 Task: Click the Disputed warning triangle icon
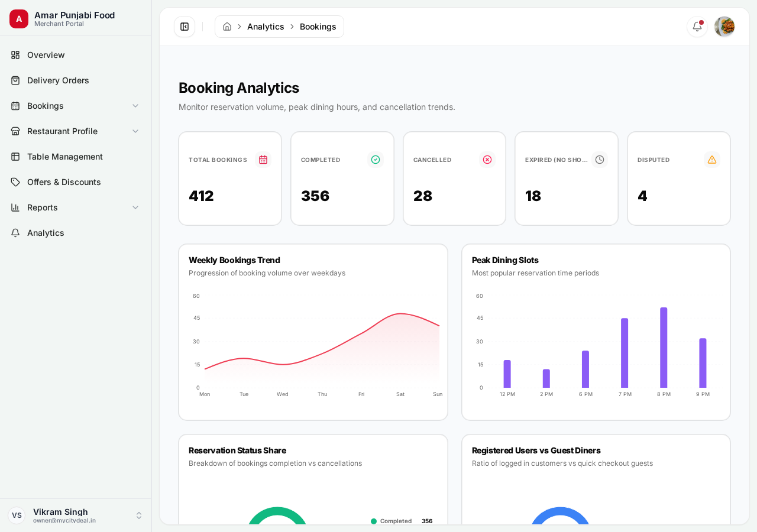[x=712, y=160]
